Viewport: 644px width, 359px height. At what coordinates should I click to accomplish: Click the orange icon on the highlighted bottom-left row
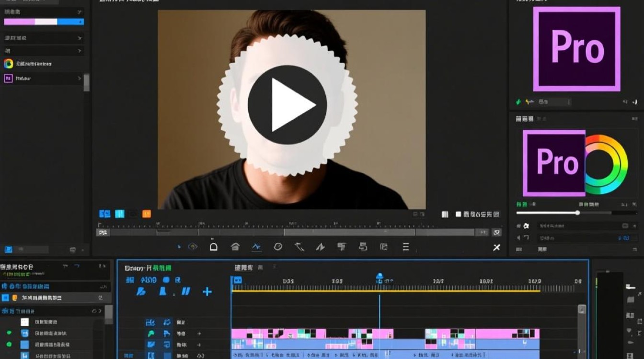[14, 298]
